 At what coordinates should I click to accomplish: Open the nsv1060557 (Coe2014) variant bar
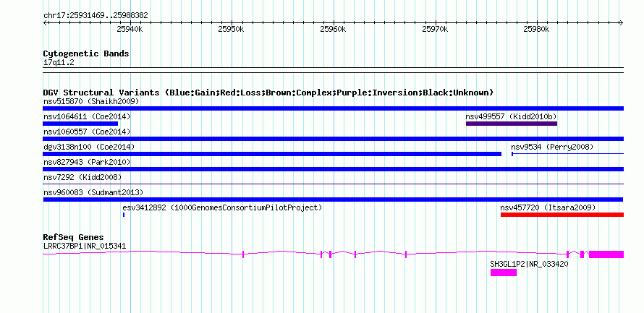333,139
